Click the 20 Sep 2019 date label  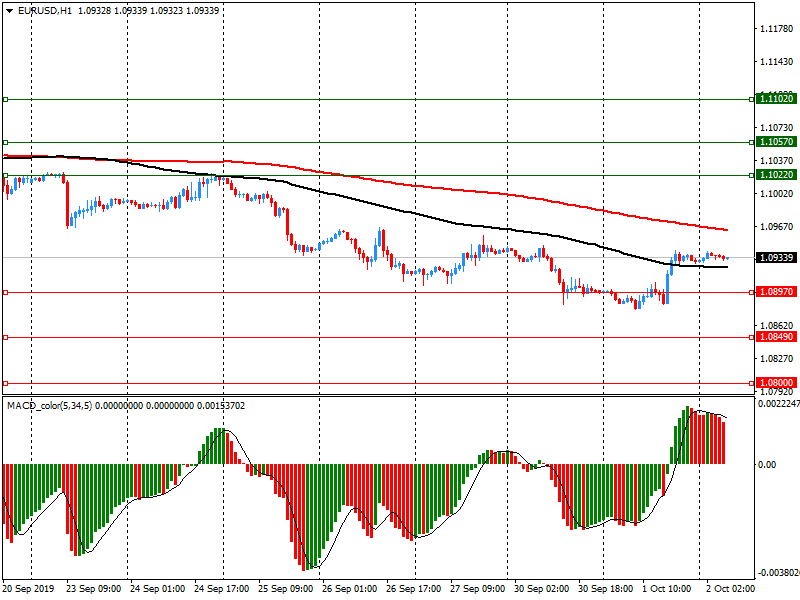28,589
